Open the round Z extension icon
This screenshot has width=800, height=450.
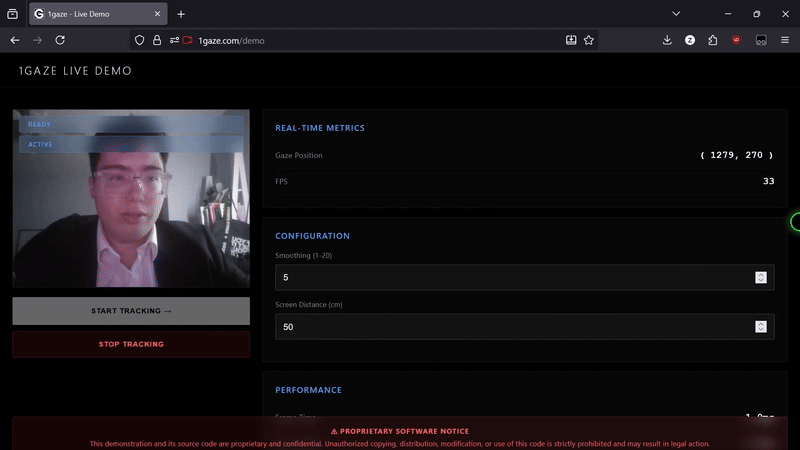click(690, 40)
